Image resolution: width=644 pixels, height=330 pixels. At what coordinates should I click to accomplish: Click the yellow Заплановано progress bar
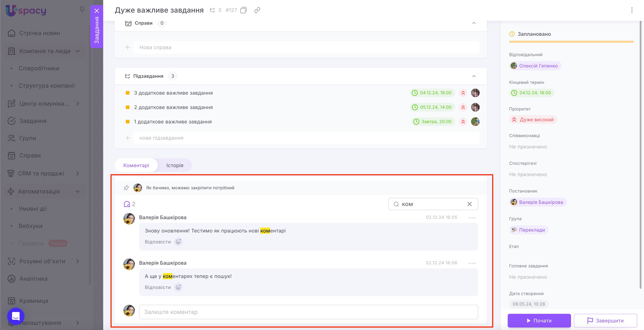(571, 42)
